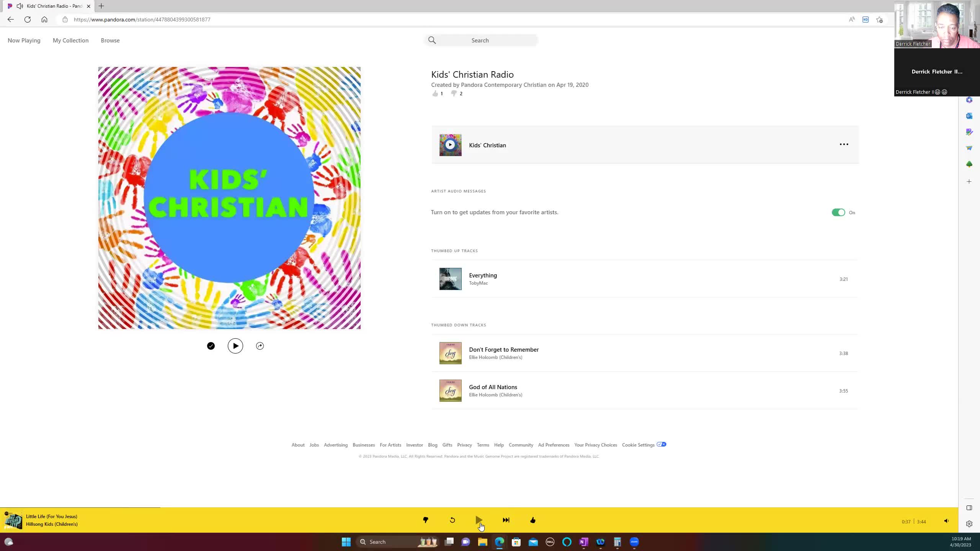Open Hillsong Kids (Children's) artist link
Screen dimensions: 980x551
(x=52, y=524)
